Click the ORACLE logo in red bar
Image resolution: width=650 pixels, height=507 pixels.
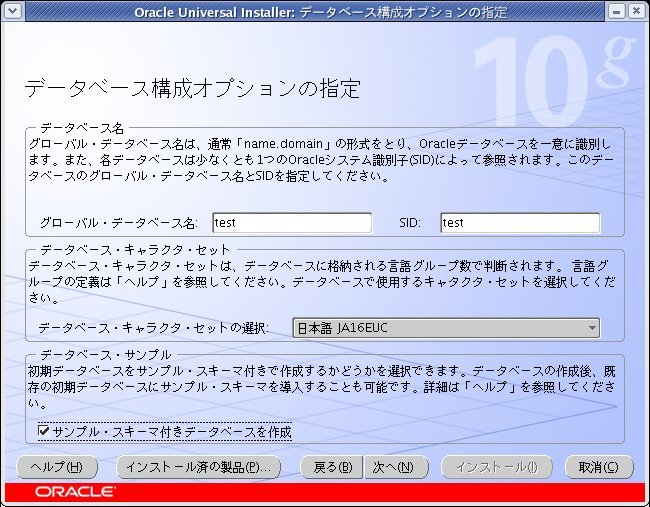pyautogui.click(x=75, y=492)
